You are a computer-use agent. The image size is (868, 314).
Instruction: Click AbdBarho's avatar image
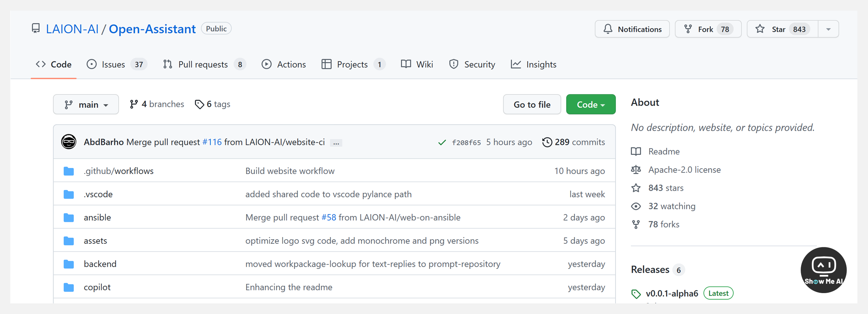coord(69,142)
